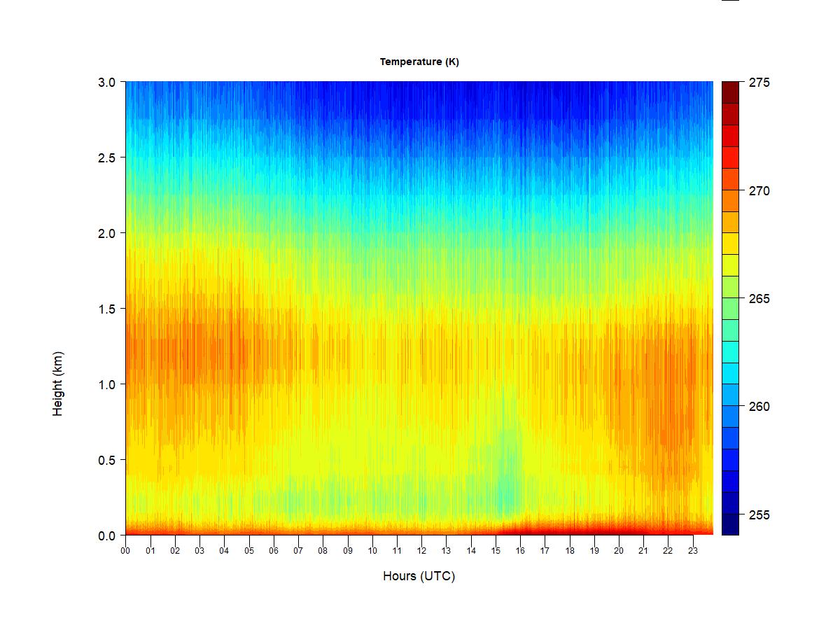Click the 3.0 height axis label
The width and height of the screenshot is (840, 630).
pyautogui.click(x=107, y=82)
